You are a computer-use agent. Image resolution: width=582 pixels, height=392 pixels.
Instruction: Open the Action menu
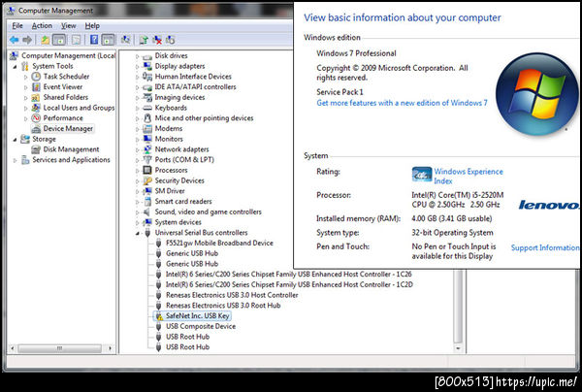click(42, 25)
